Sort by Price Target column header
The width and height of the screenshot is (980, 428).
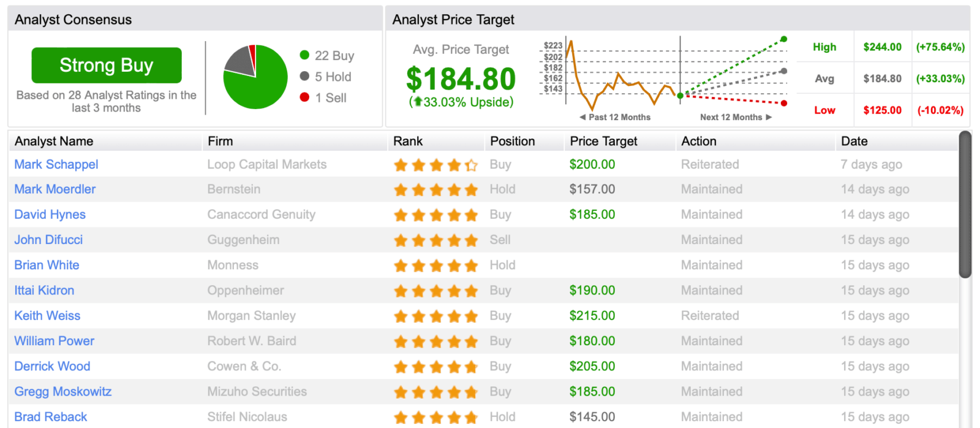pos(603,141)
